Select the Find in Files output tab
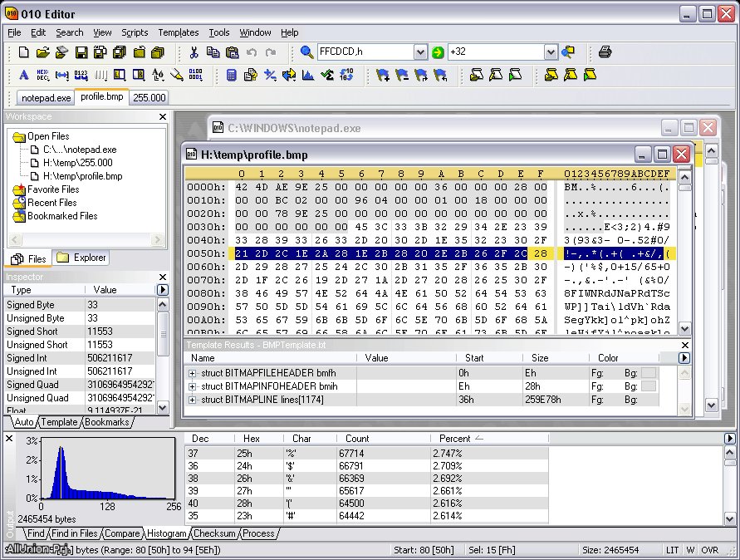The width and height of the screenshot is (740, 560). pyautogui.click(x=74, y=533)
